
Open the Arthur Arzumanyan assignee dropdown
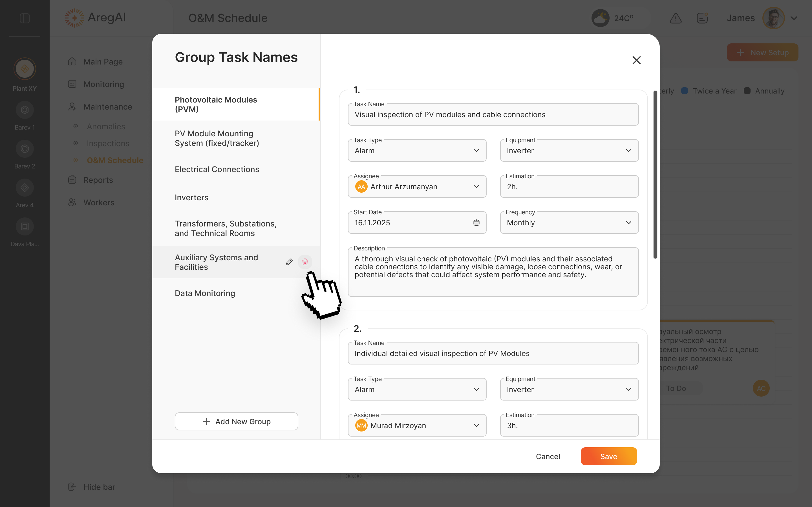[x=417, y=187]
